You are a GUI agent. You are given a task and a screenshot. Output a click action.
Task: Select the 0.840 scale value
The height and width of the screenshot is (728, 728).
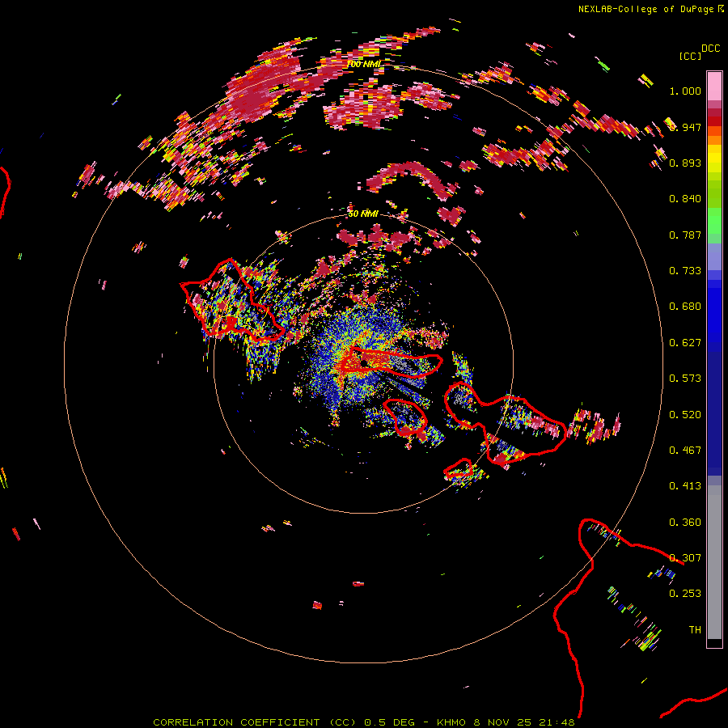tap(685, 199)
